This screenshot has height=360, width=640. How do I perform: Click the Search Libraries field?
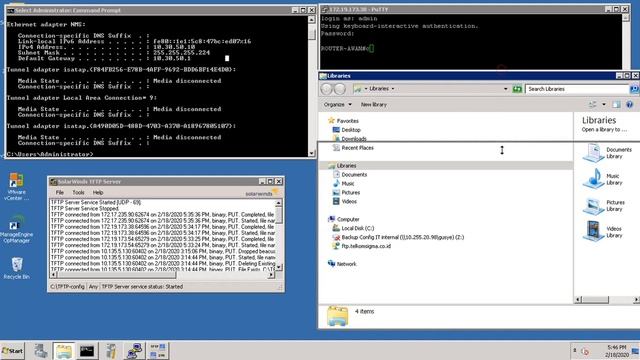577,89
